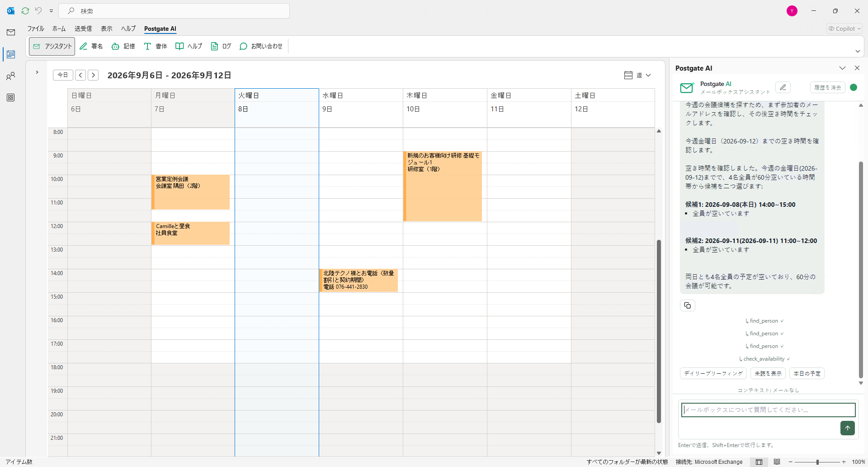Switch to Mail in the left navigation bar
Image resolution: width=868 pixels, height=467 pixels.
coord(11,32)
